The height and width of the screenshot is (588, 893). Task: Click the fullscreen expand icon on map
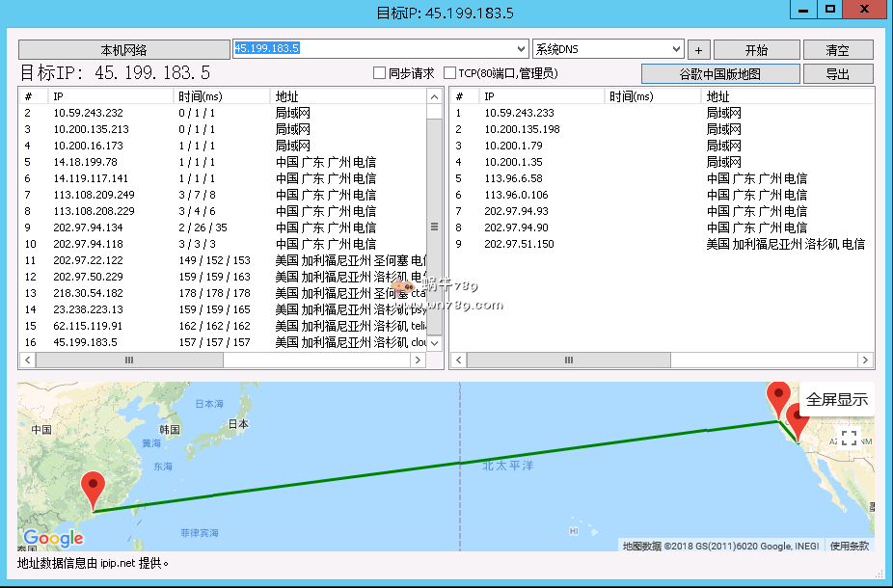coord(849,438)
